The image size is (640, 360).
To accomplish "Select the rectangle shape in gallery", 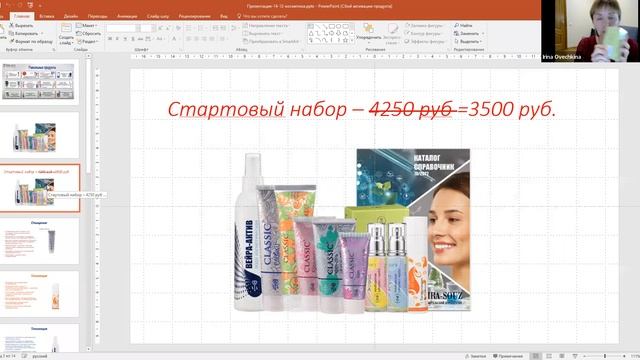I will tap(331, 27).
